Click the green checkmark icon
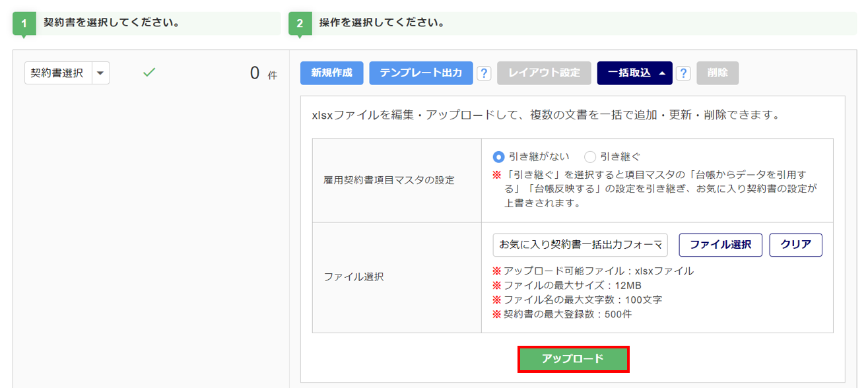 pos(149,73)
